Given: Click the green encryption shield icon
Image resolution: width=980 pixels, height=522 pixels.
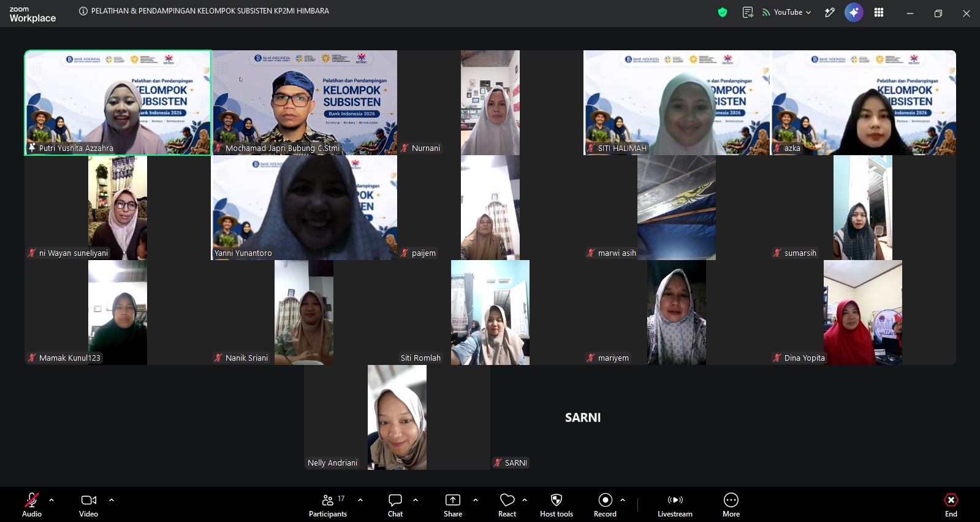Looking at the screenshot, I should 723,12.
